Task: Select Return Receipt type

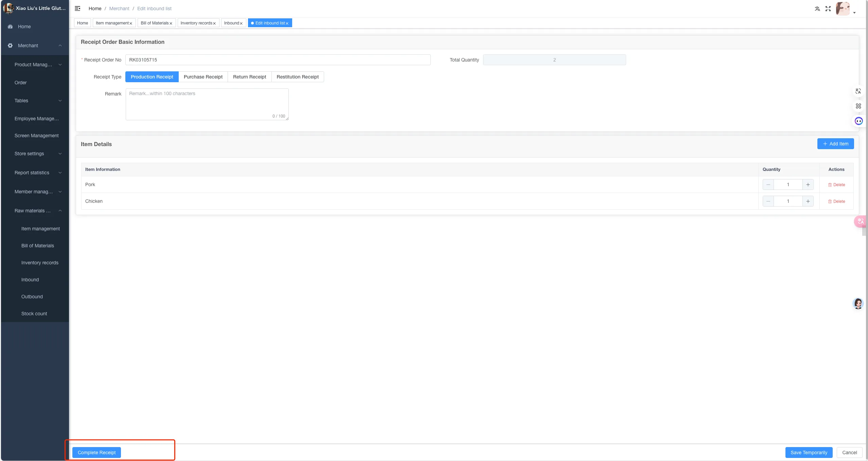Action: (x=249, y=77)
